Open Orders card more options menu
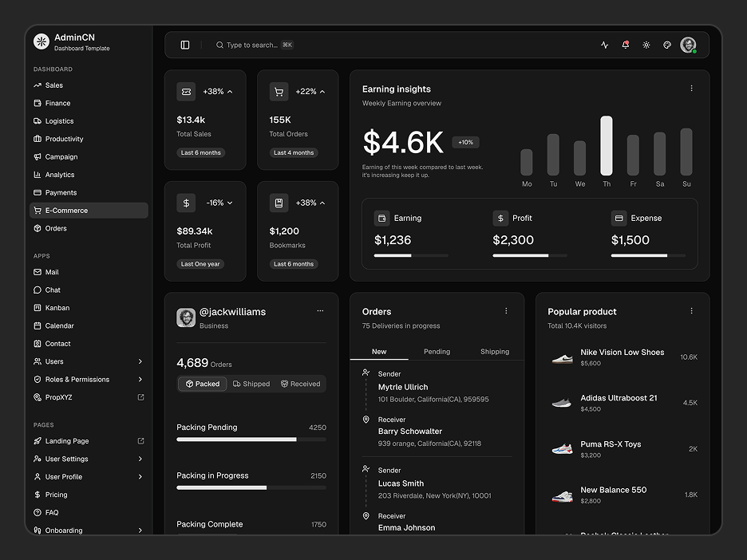Viewport: 747px width, 560px height. click(x=506, y=311)
